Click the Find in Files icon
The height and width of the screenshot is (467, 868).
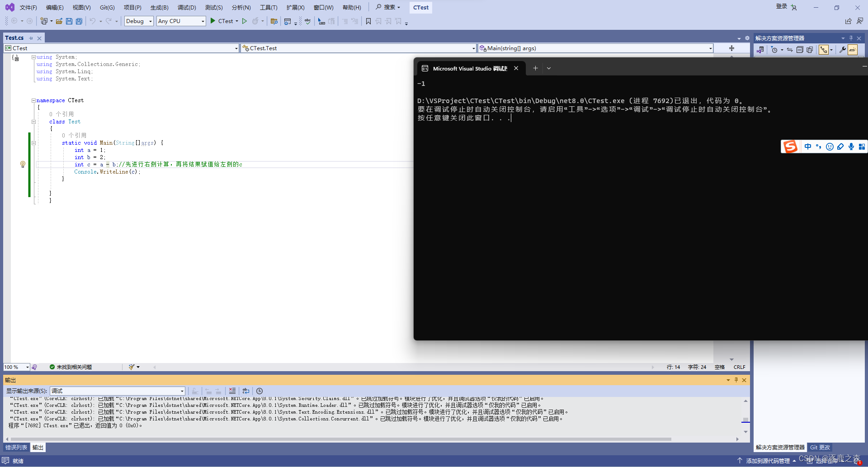click(274, 21)
